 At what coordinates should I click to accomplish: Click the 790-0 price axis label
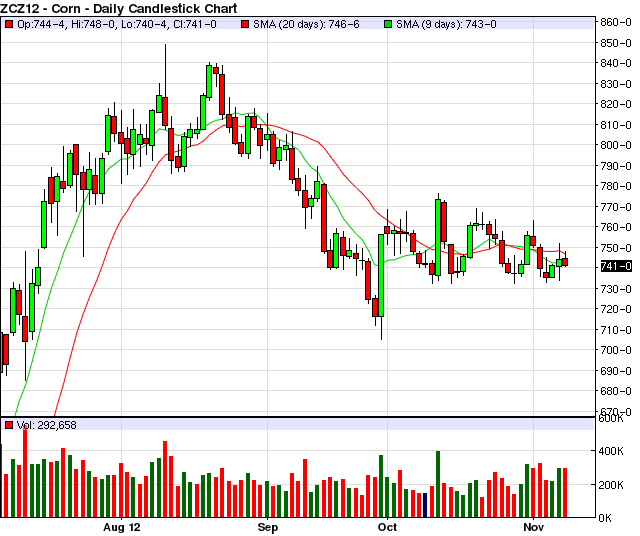tap(616, 166)
